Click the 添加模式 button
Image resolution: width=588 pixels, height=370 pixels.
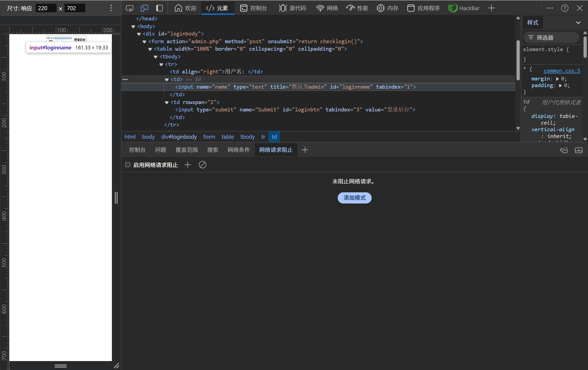click(354, 198)
